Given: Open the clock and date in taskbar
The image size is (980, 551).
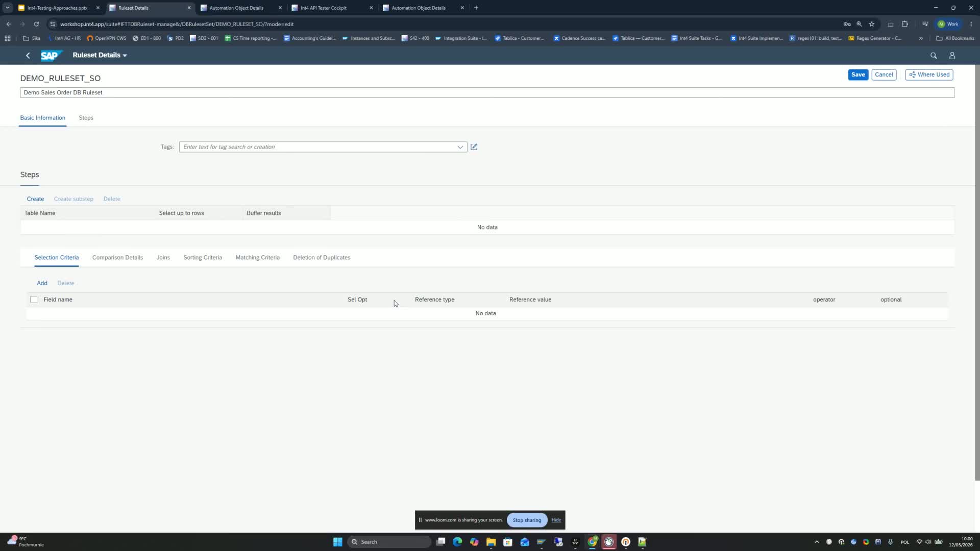Looking at the screenshot, I should (961, 542).
